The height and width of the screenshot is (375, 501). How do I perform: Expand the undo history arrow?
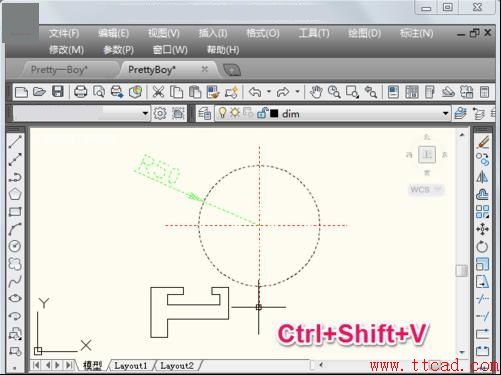pos(269,92)
